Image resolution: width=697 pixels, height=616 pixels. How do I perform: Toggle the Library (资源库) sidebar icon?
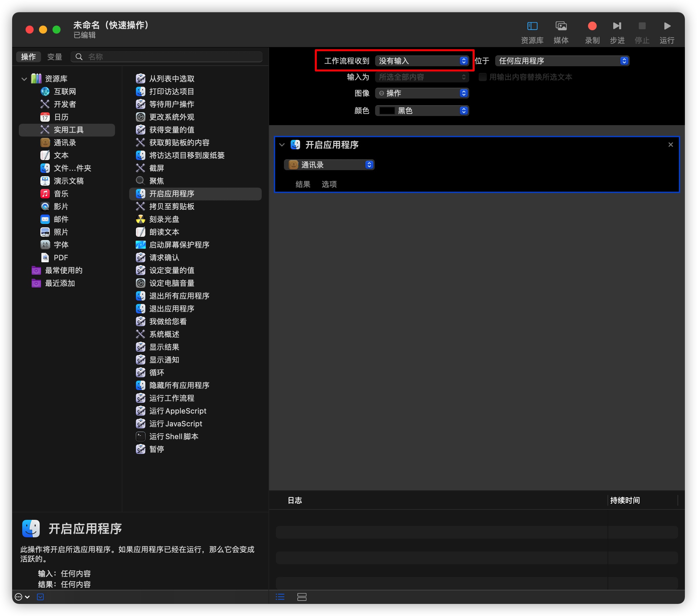pos(532,26)
